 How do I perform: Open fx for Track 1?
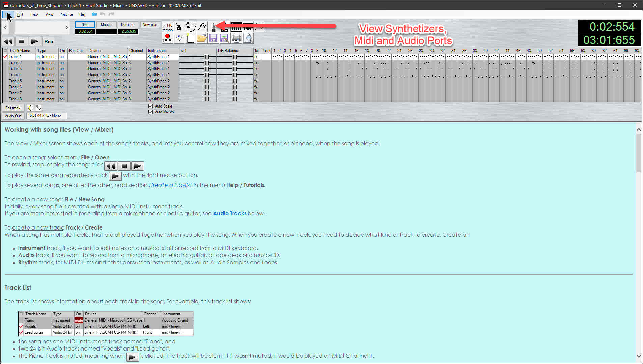(x=256, y=57)
